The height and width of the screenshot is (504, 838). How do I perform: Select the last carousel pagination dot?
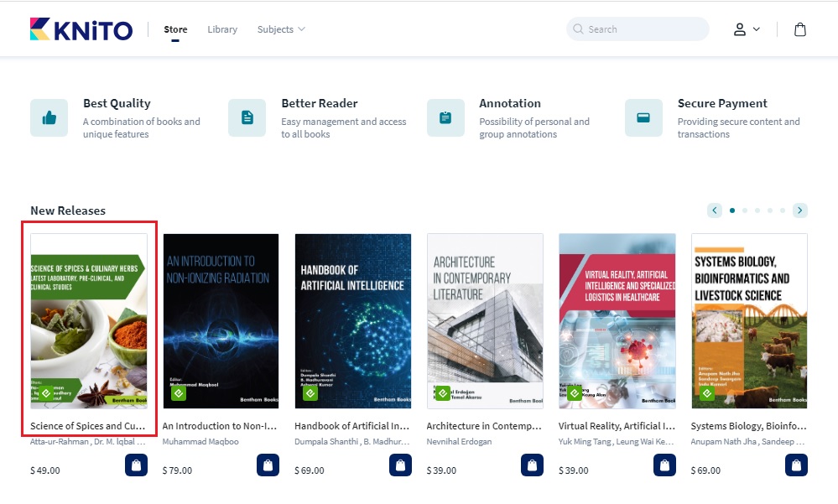click(x=783, y=210)
